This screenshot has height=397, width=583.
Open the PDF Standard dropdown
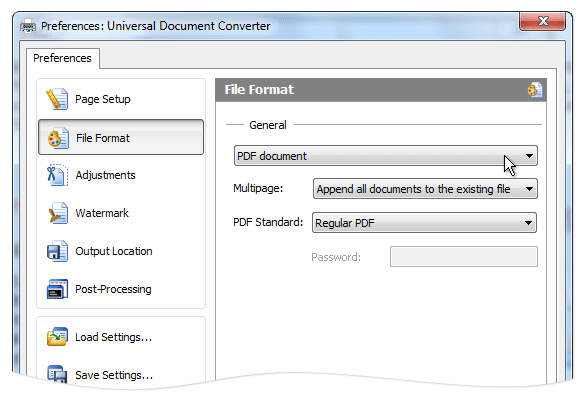424,223
